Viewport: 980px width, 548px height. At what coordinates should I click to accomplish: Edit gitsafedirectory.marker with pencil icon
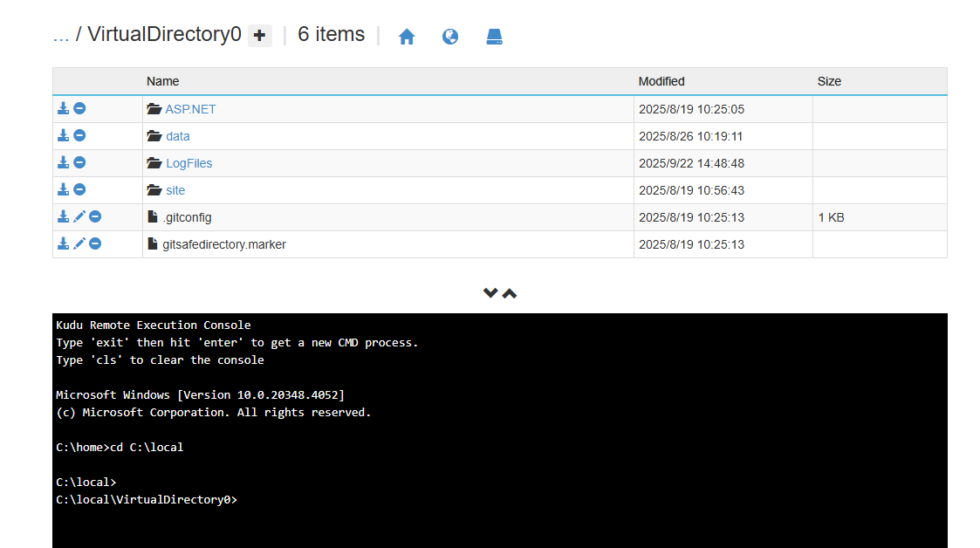pyautogui.click(x=79, y=243)
